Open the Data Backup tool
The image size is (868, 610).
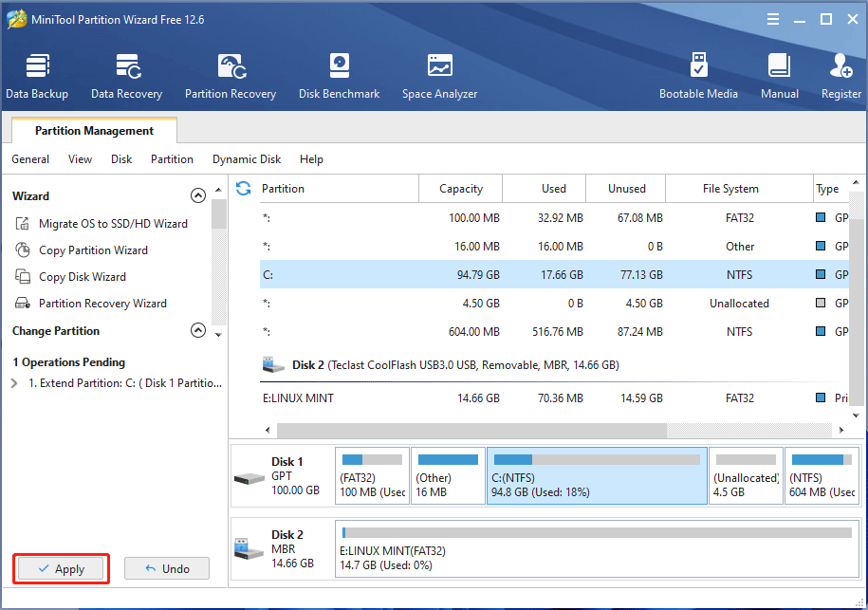37,77
